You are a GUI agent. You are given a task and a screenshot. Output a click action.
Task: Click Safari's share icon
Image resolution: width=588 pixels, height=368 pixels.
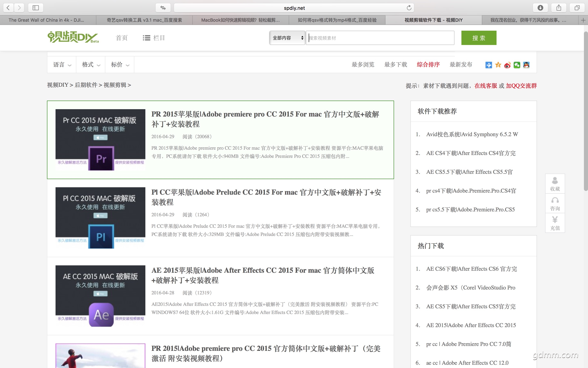(559, 8)
